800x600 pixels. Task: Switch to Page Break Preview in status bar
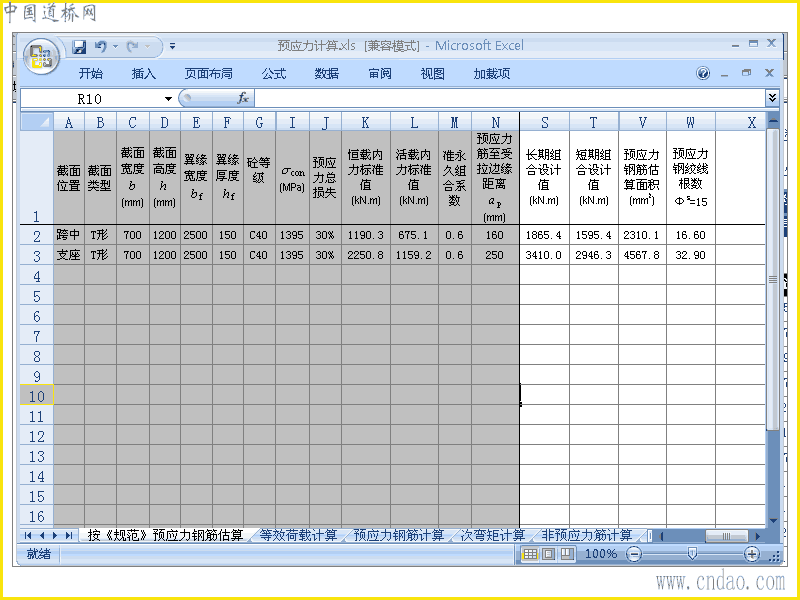[567, 554]
